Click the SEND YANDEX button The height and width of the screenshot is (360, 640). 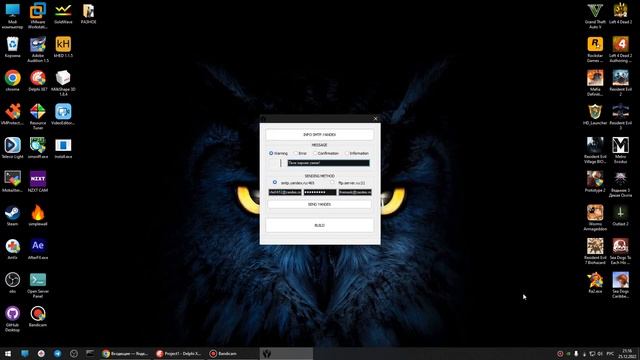pyautogui.click(x=320, y=204)
